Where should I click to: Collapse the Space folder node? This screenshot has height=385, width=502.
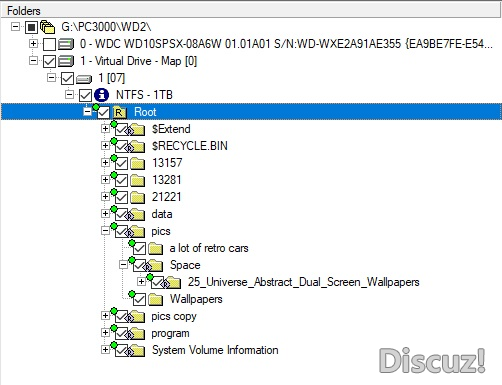click(x=123, y=265)
